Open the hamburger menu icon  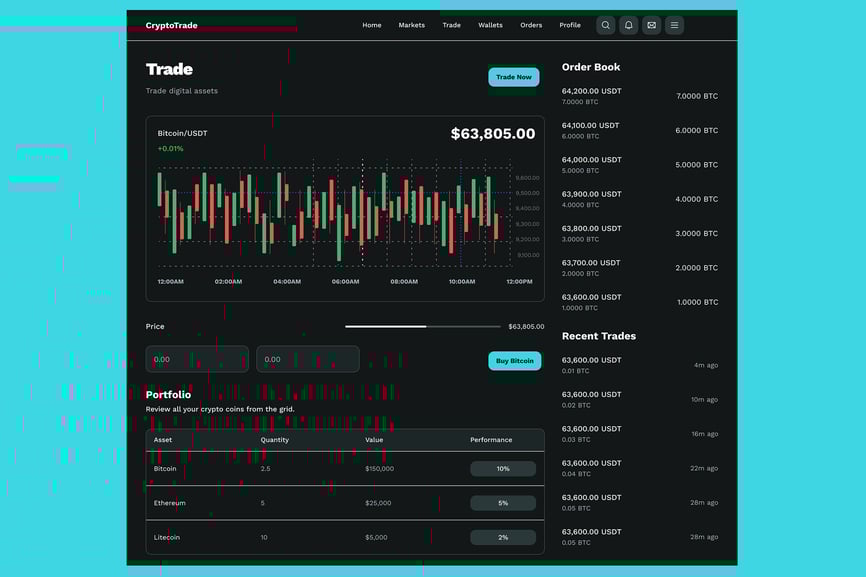tap(674, 25)
